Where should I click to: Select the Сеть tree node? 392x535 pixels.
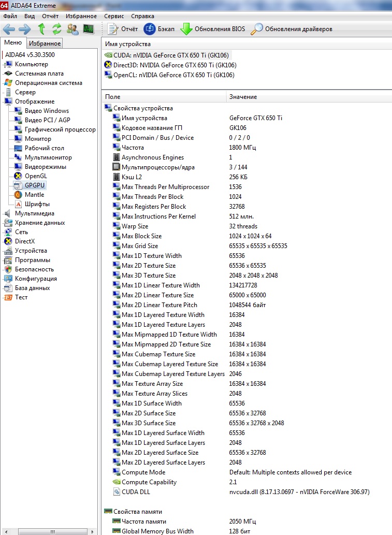[21, 232]
